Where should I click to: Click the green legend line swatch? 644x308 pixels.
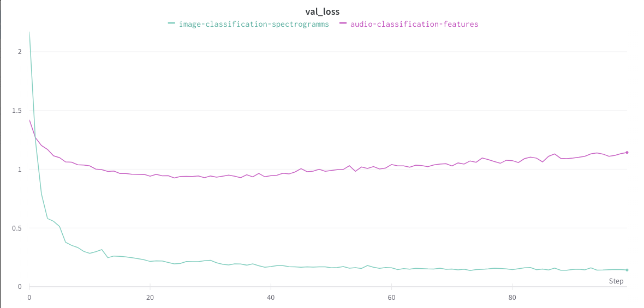pyautogui.click(x=171, y=23)
